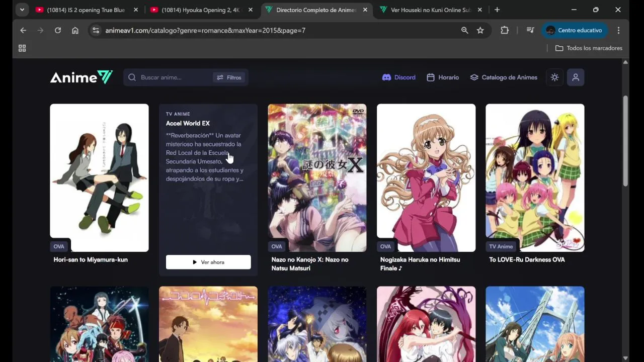The width and height of the screenshot is (644, 362).
Task: Switch to Ver Houseki no Kuni Online tab
Action: pos(431,10)
